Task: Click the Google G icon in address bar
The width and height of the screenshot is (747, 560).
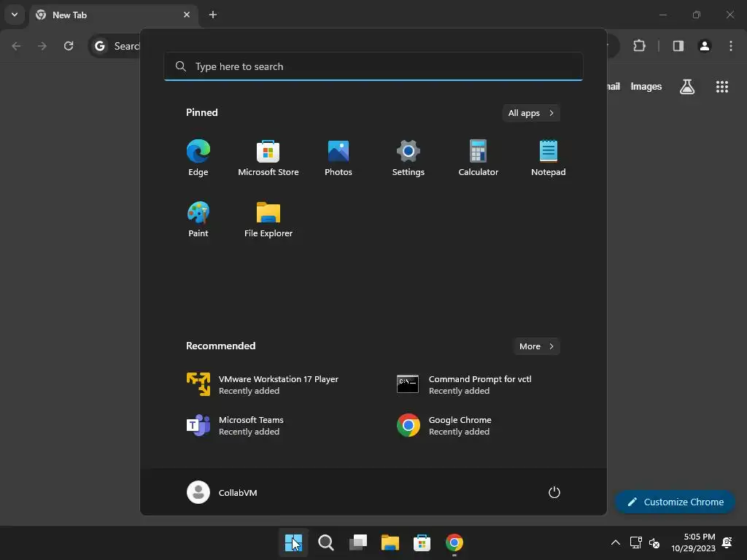Action: 99,46
